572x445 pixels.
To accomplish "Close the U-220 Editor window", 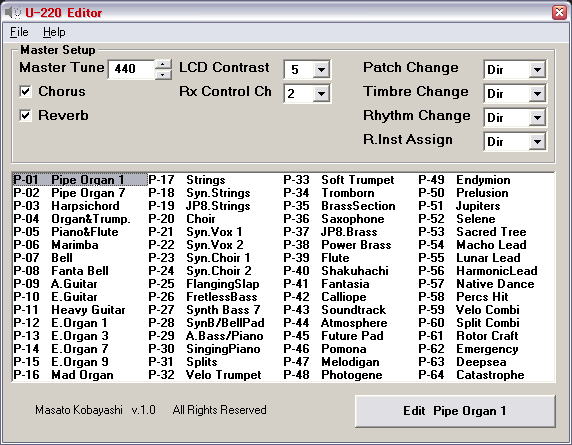I will 559,12.
